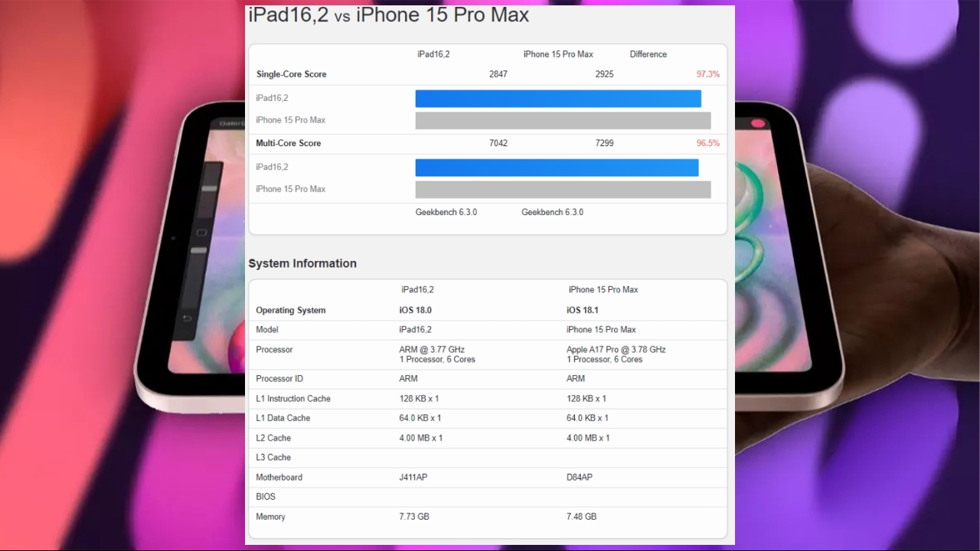Image resolution: width=980 pixels, height=551 pixels.
Task: Click the Difference column header
Action: click(x=648, y=54)
